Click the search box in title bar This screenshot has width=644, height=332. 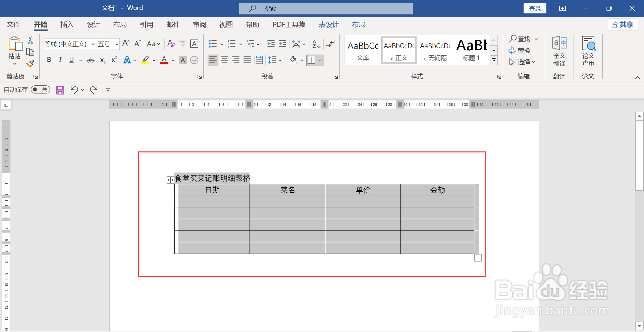click(x=326, y=8)
